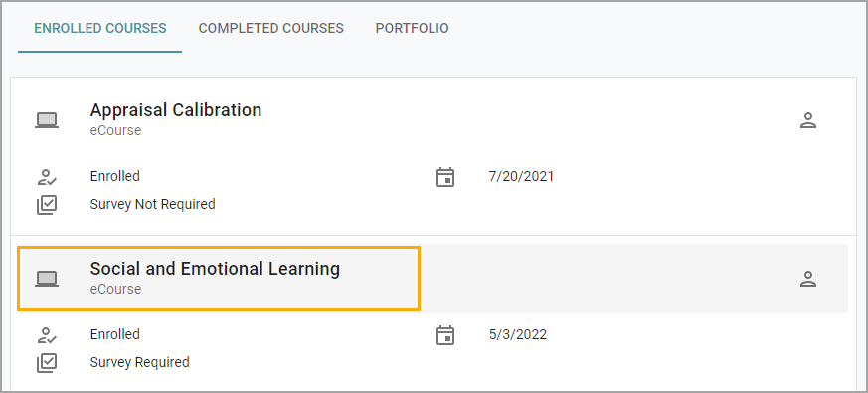Click the Survey Not Required status text
The image size is (868, 393).
coord(153,205)
